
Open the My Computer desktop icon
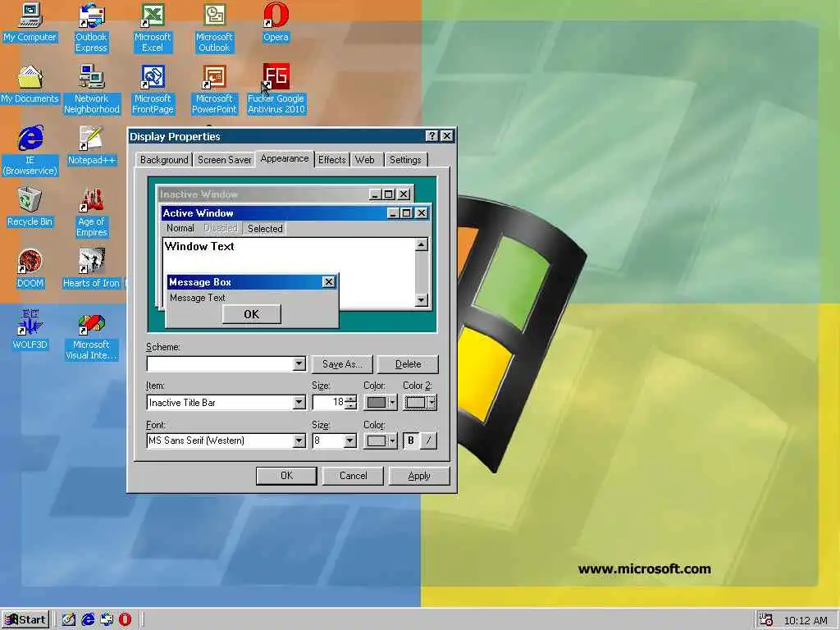(x=30, y=23)
